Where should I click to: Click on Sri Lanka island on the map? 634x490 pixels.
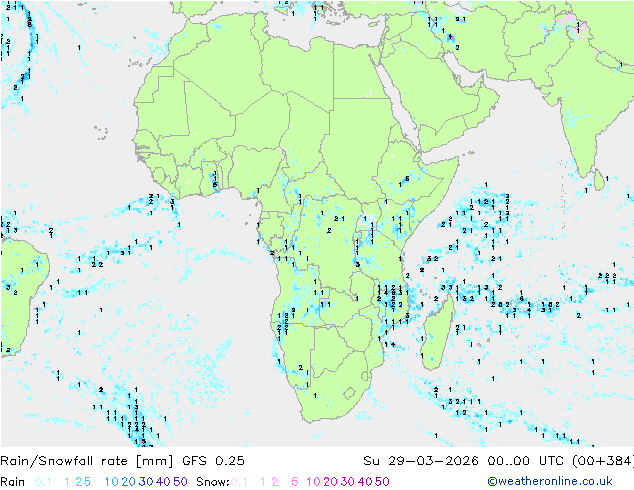[599, 180]
